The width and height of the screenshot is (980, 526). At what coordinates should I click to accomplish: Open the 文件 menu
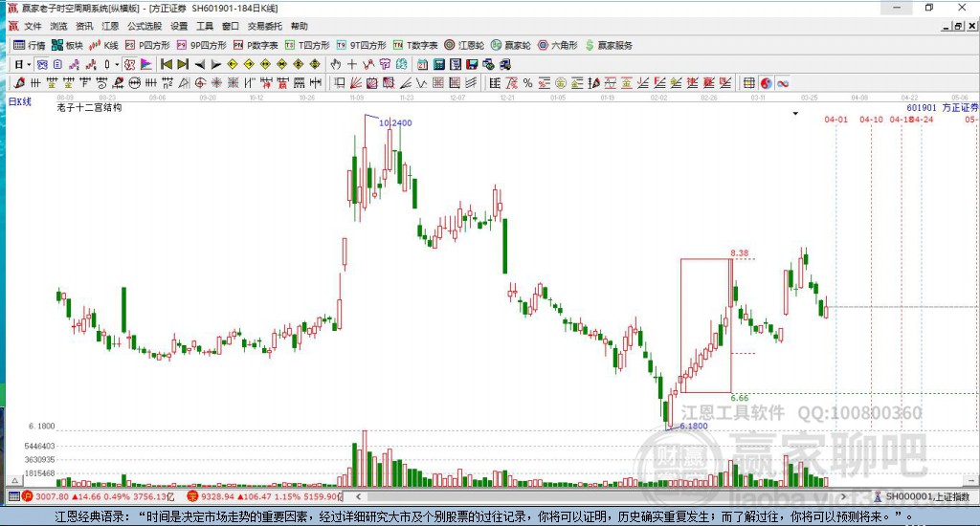pos(33,26)
